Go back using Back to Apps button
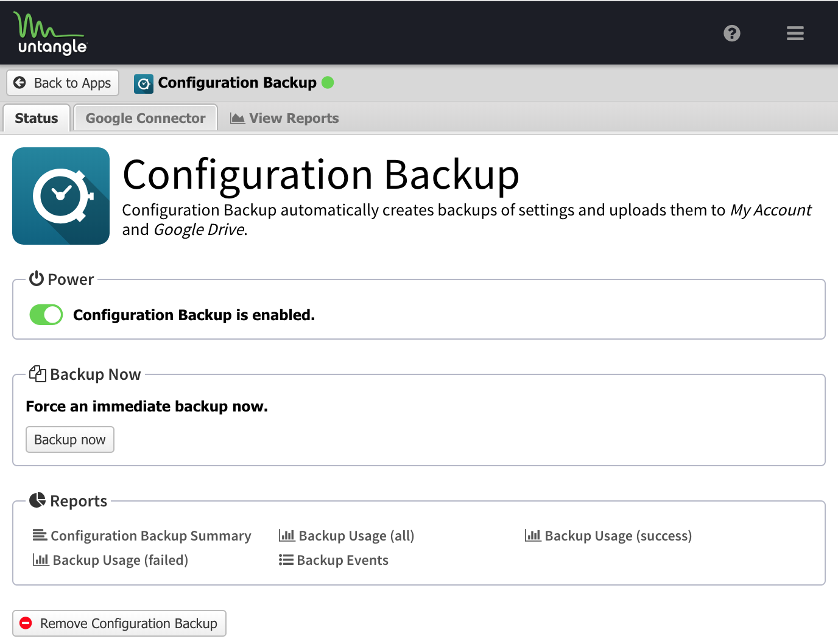 click(x=63, y=83)
